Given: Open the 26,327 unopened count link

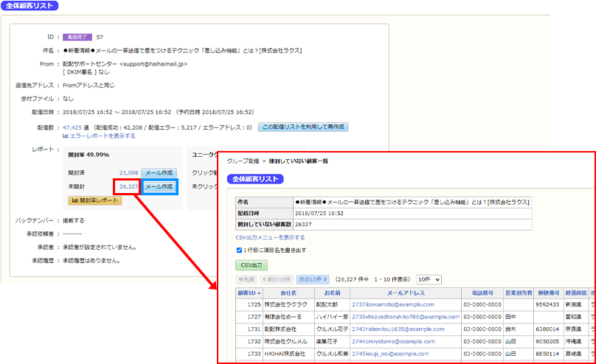Looking at the screenshot, I should click(x=129, y=186).
